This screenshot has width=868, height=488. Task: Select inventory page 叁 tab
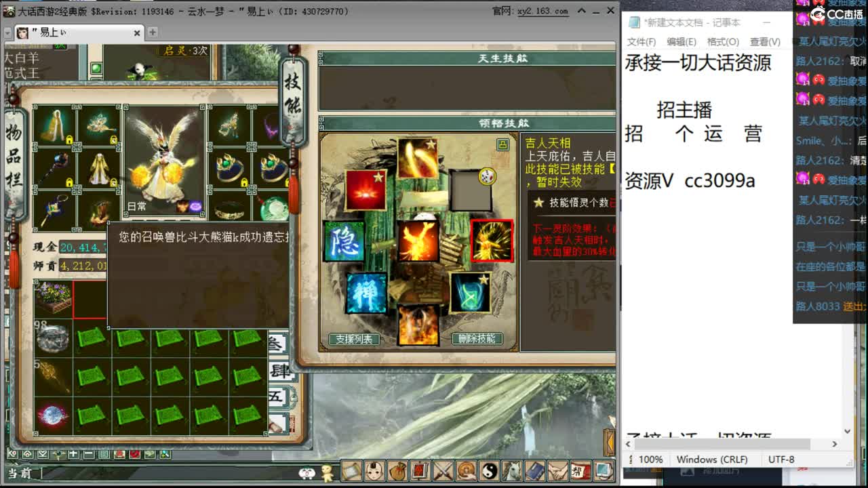tap(278, 342)
